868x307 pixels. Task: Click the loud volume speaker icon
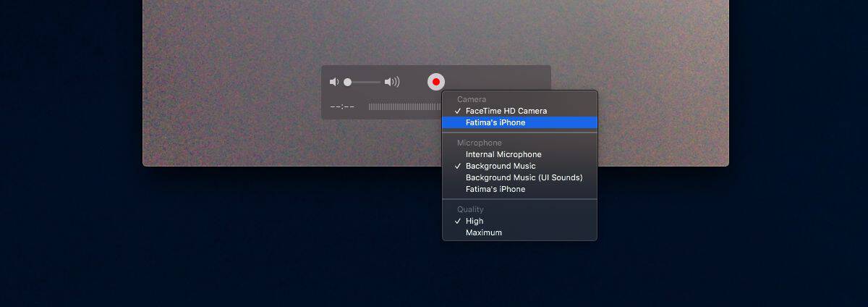click(x=392, y=83)
